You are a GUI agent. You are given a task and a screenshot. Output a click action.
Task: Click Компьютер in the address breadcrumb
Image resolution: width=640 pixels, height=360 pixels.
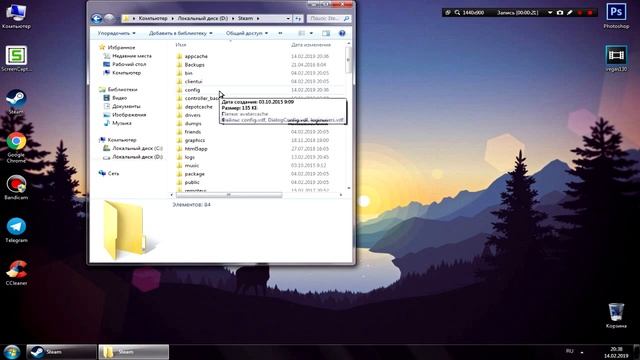tap(153, 18)
